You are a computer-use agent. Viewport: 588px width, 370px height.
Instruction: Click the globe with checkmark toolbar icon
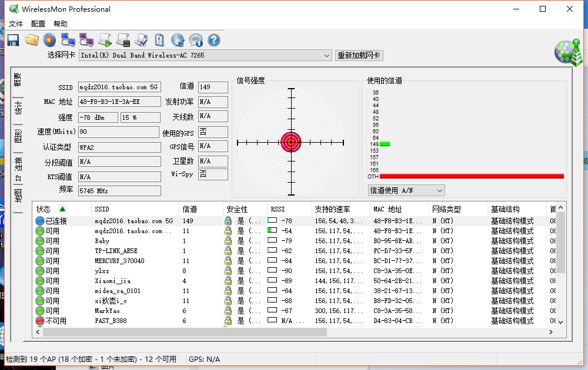click(x=178, y=40)
